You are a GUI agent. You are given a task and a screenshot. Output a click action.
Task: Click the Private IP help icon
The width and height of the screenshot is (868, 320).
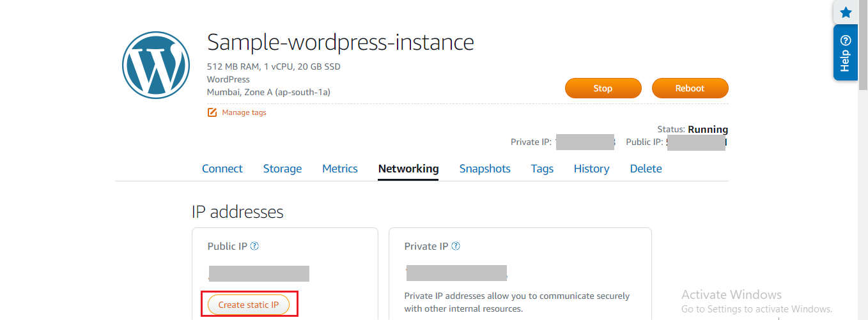[456, 246]
